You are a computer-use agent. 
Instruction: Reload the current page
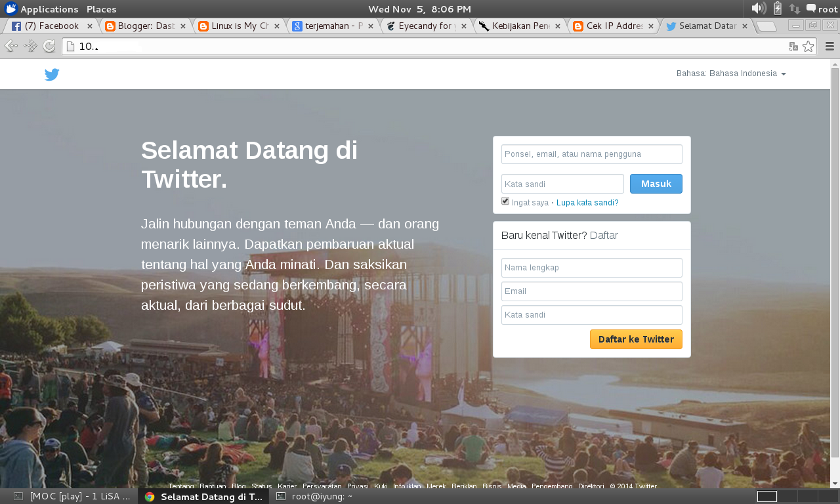48,46
